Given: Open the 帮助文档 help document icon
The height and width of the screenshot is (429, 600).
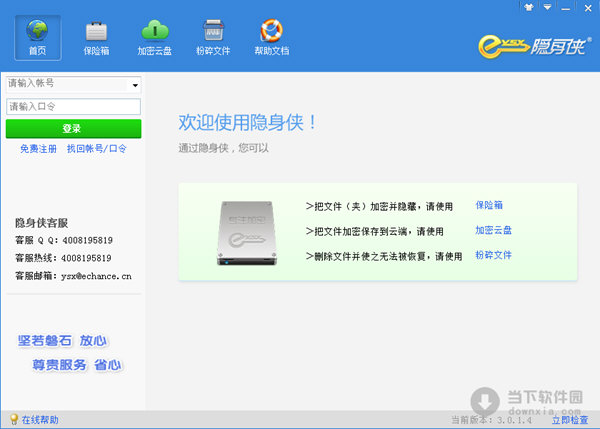Looking at the screenshot, I should click(x=270, y=32).
